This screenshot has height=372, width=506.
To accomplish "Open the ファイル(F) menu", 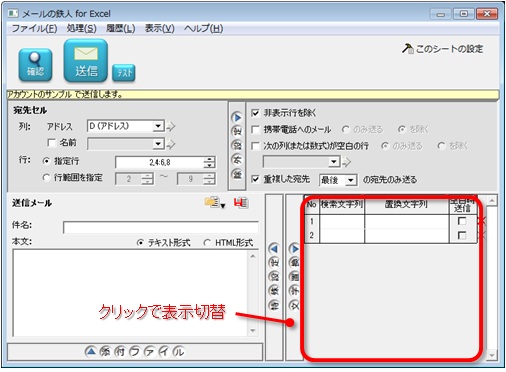I will [35, 29].
